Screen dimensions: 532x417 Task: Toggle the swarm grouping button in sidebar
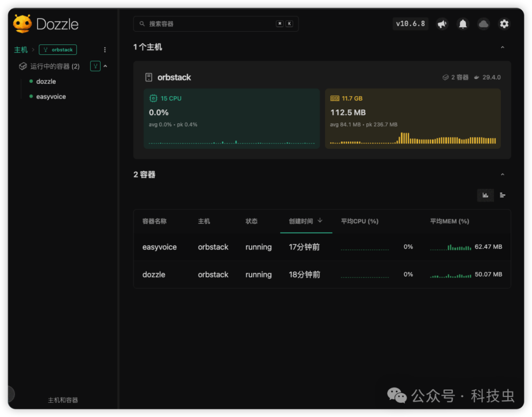pyautogui.click(x=96, y=66)
